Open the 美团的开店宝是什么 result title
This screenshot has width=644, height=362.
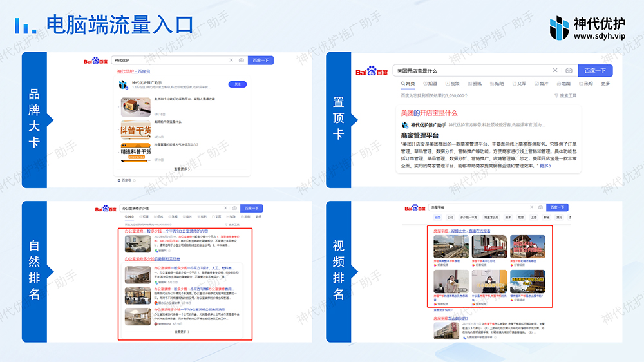point(429,113)
